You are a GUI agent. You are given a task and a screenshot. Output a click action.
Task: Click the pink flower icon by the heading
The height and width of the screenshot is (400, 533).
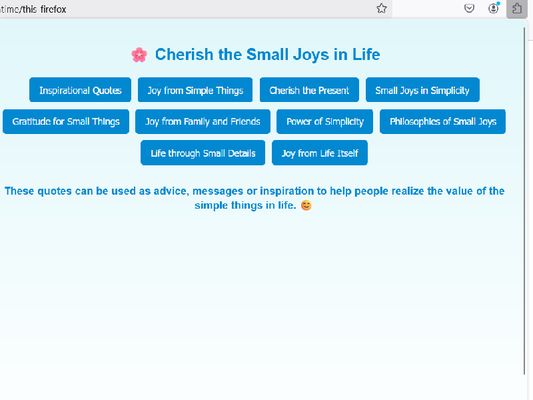tap(139, 55)
